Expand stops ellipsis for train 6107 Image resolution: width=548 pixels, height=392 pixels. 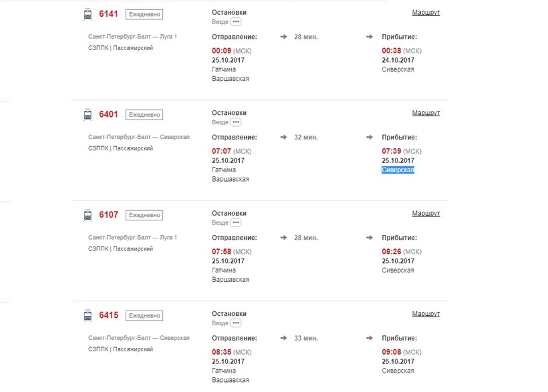pos(236,223)
